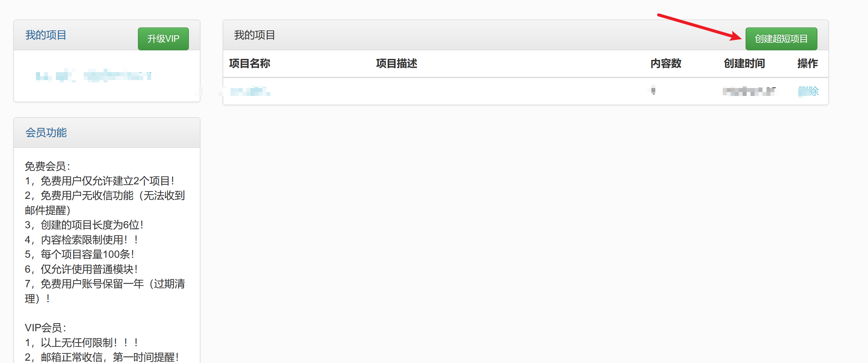Open the blurred project name in table row
Image resolution: width=868 pixels, height=363 pixels.
(250, 91)
